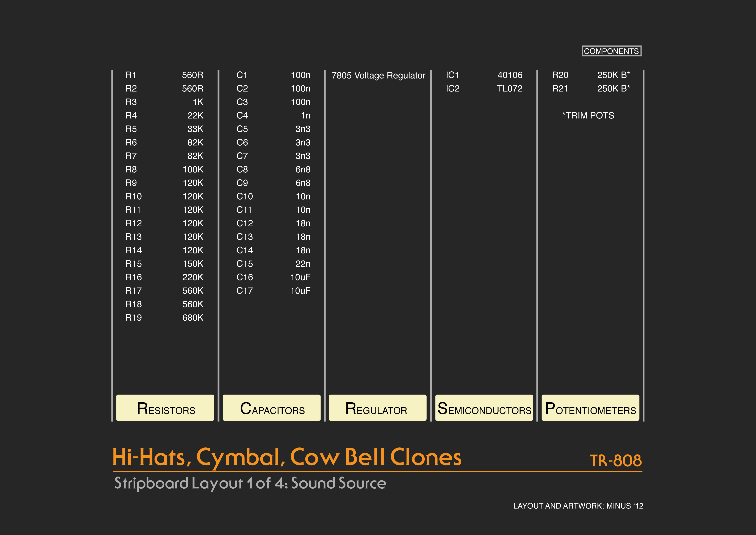Viewport: 756px width, 535px height.
Task: Click the R4 resistor label
Action: click(131, 116)
